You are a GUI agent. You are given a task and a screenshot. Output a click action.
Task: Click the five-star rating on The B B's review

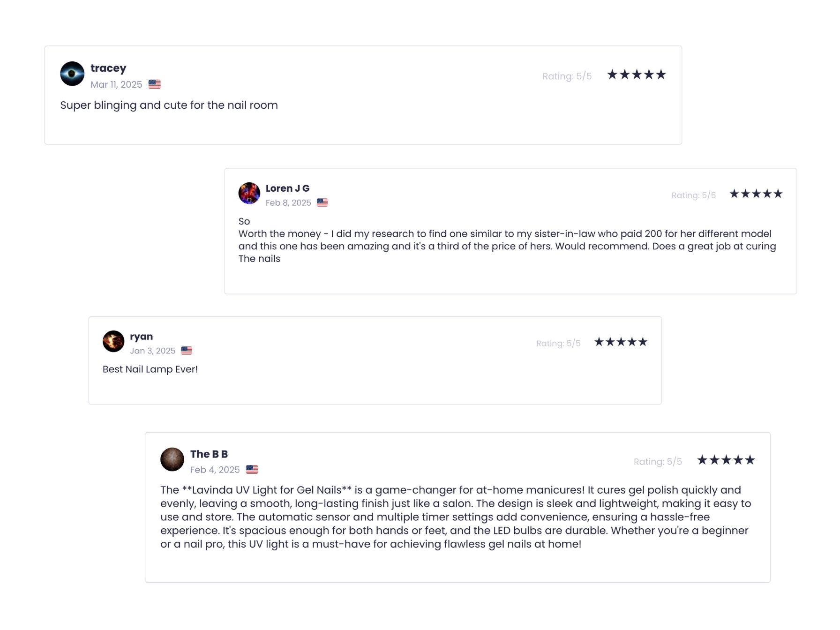[726, 460]
